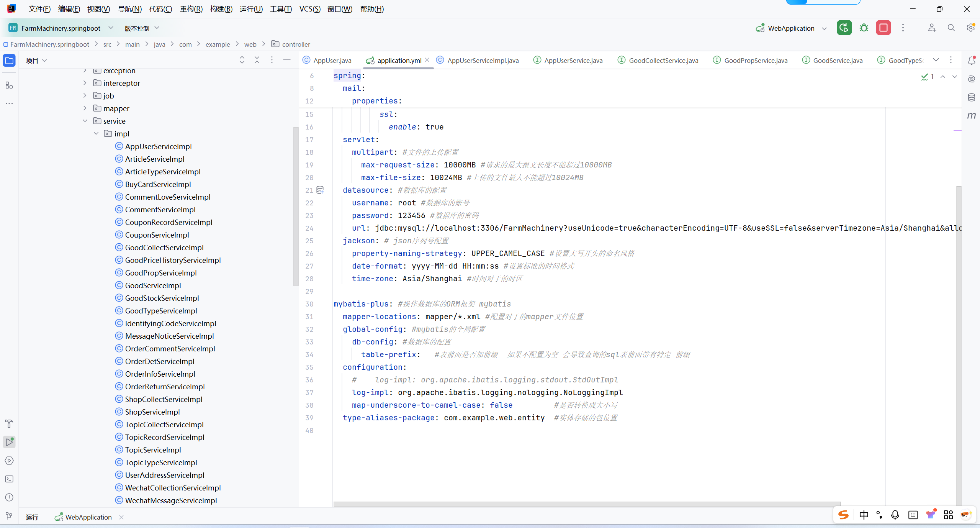Image resolution: width=980 pixels, height=528 pixels.
Task: Close the application.yml tab
Action: [427, 60]
